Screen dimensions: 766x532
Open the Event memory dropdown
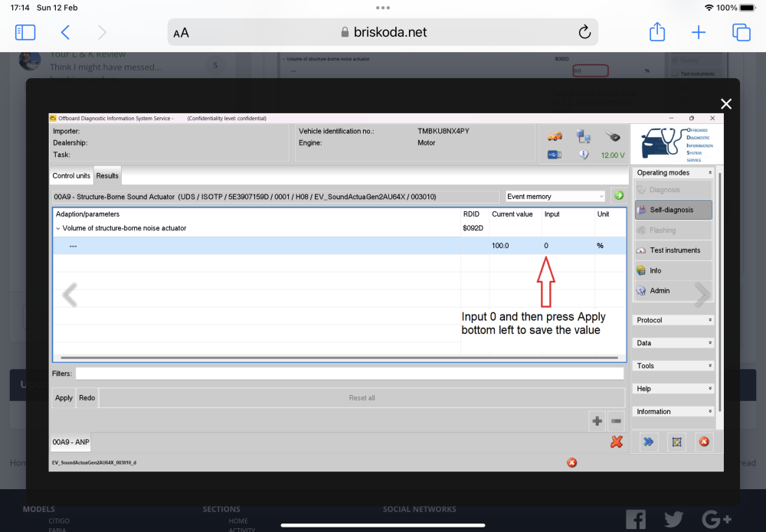click(555, 196)
